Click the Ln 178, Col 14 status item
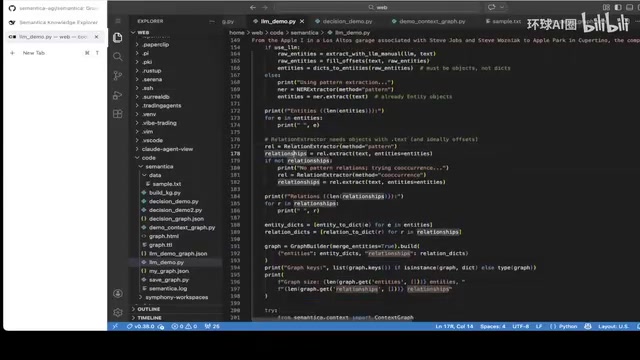 click(x=454, y=326)
